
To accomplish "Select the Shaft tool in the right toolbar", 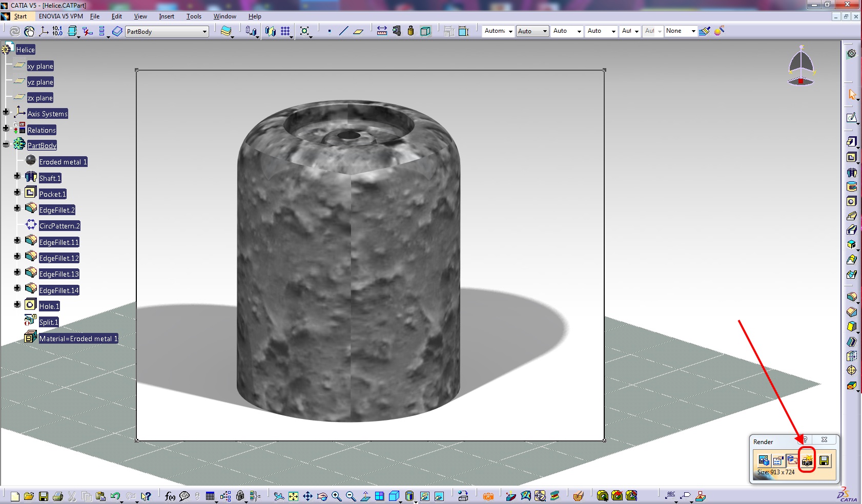I will tap(851, 173).
